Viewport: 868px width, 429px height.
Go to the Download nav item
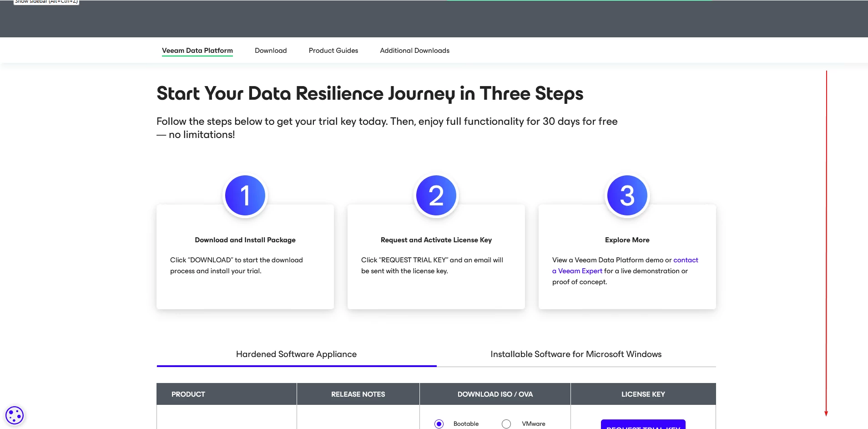(x=271, y=51)
